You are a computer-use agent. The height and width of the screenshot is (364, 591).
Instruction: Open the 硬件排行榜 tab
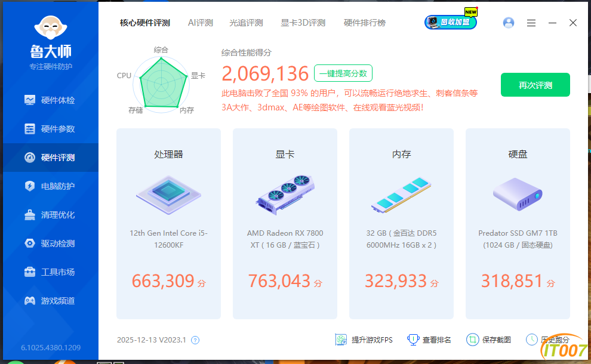click(x=364, y=23)
